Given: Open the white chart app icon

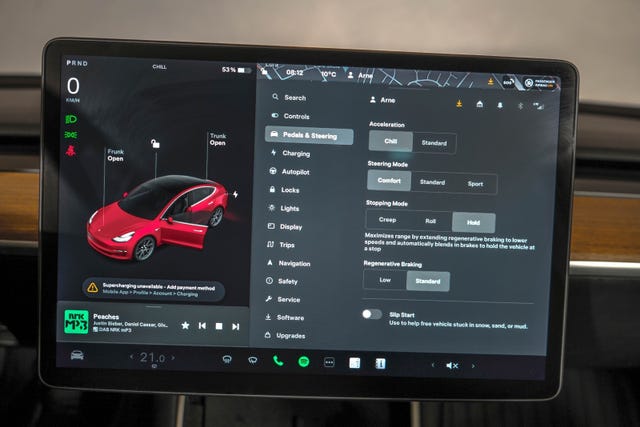Looking at the screenshot, I should click(355, 363).
